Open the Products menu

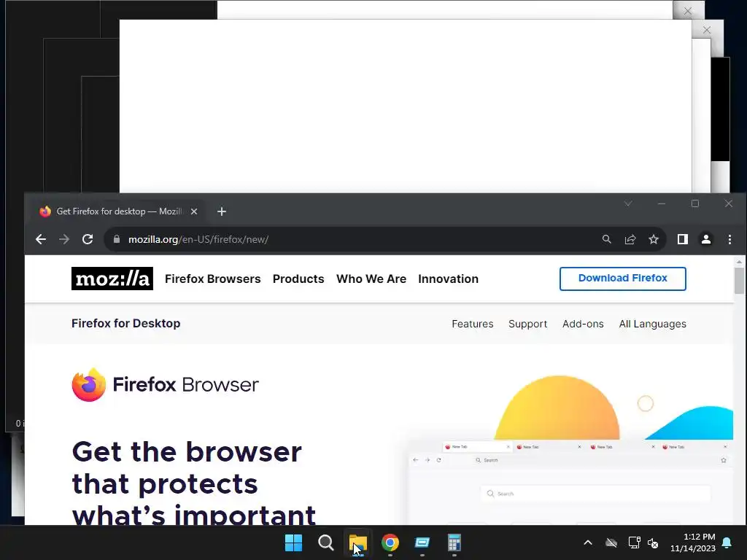click(x=298, y=279)
